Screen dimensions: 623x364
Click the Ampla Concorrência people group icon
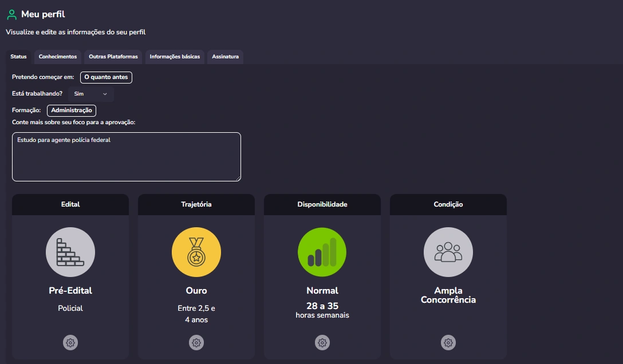tap(448, 252)
